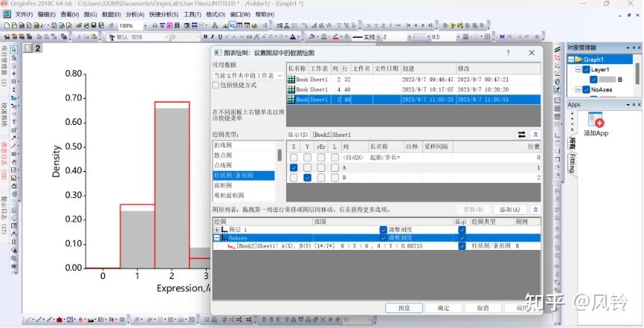Select the stacked area plot type
The image size is (644, 328).
click(244, 196)
